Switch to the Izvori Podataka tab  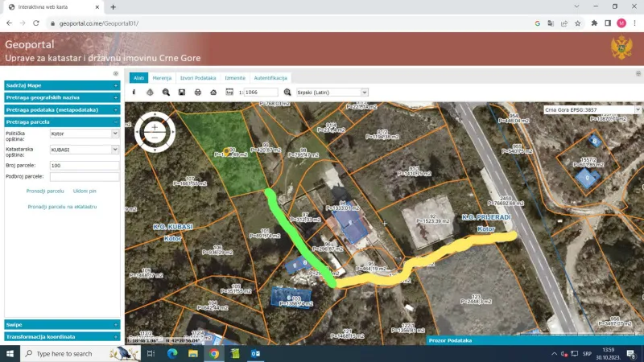point(197,78)
